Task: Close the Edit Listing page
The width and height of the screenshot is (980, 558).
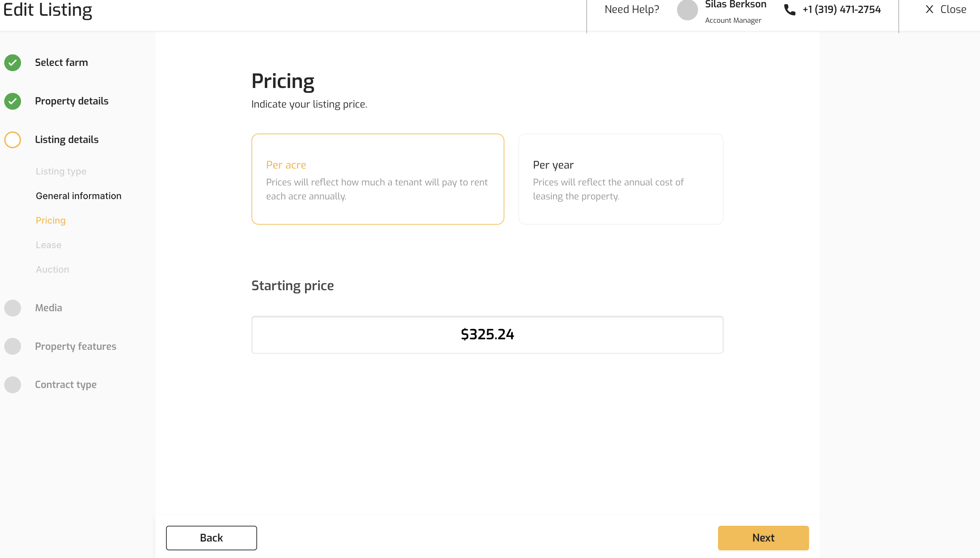Action: coord(945,9)
